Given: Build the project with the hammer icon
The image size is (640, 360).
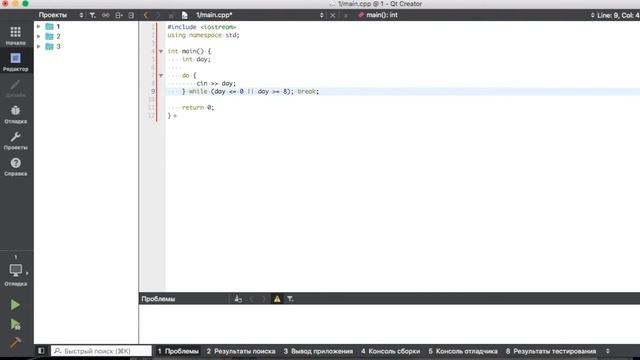Looking at the screenshot, I should click(16, 342).
